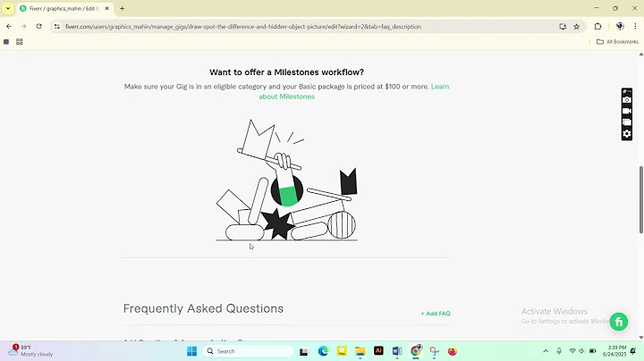Click the Milestones flag illustration
Image resolution: width=644 pixels, height=361 pixels.
pyautogui.click(x=287, y=180)
